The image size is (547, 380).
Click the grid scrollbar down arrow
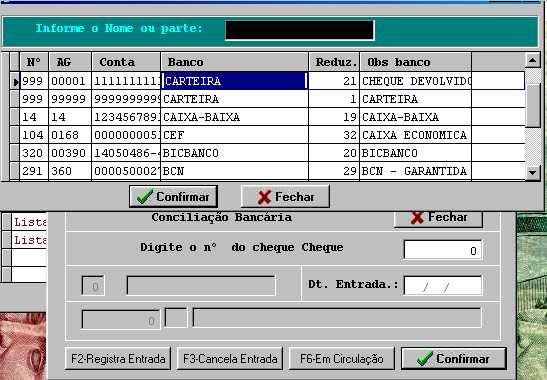coord(533,172)
